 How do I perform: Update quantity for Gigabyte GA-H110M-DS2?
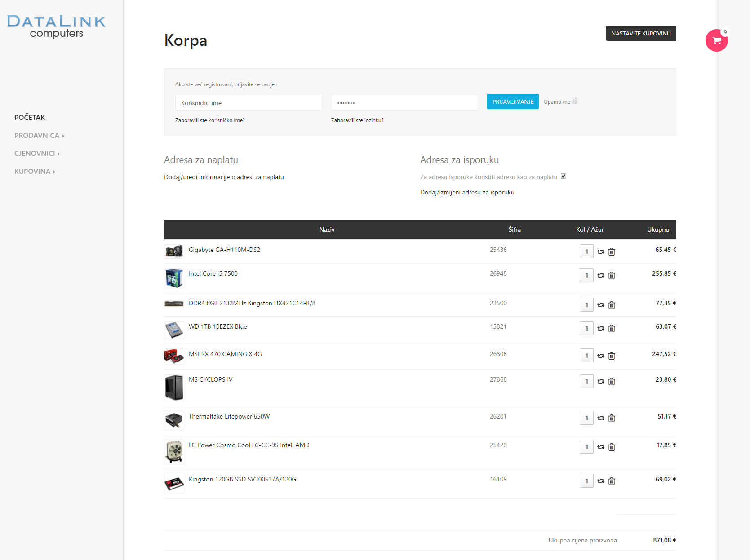click(x=601, y=252)
